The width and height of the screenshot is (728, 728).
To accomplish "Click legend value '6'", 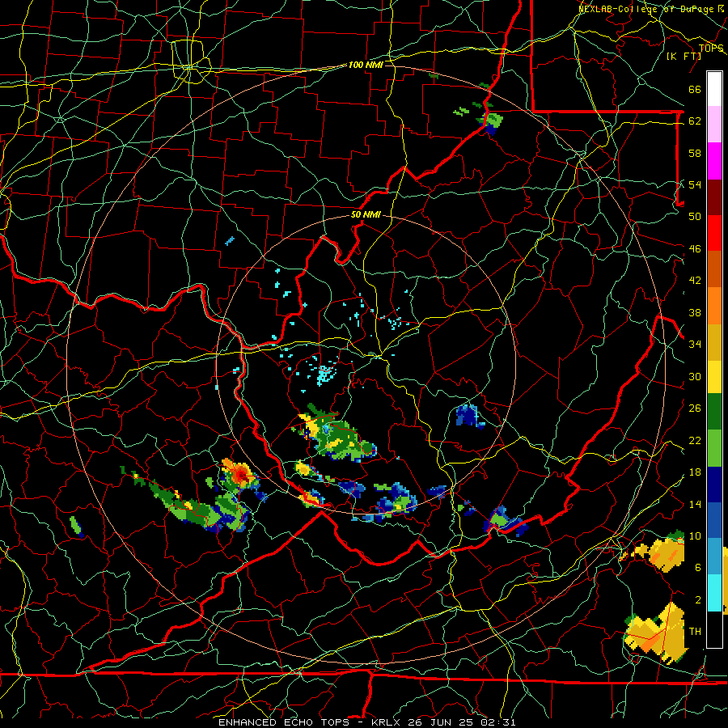I will coord(697,568).
